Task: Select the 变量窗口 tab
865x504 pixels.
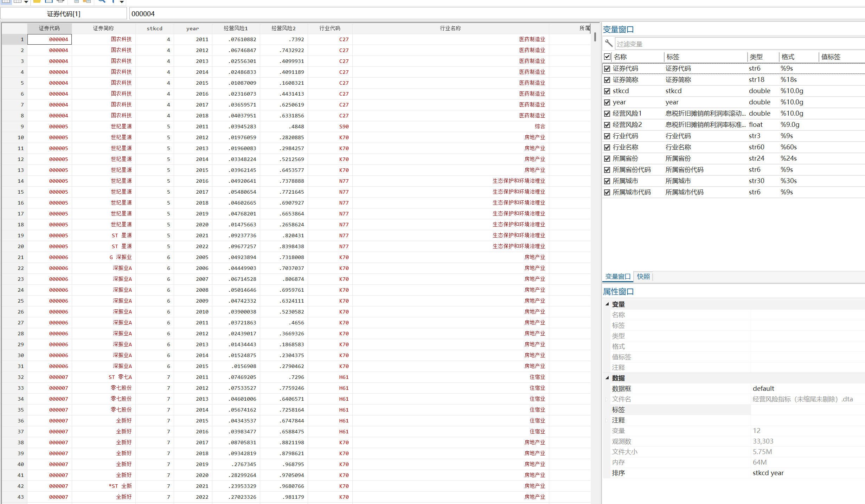Action: (617, 277)
